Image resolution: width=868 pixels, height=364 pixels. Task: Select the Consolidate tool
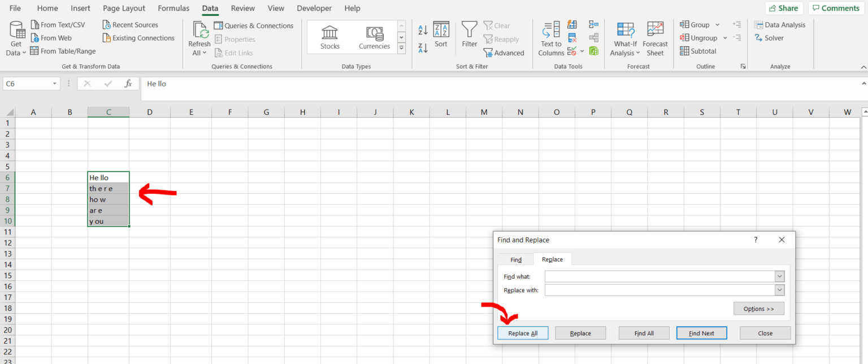[x=594, y=24]
